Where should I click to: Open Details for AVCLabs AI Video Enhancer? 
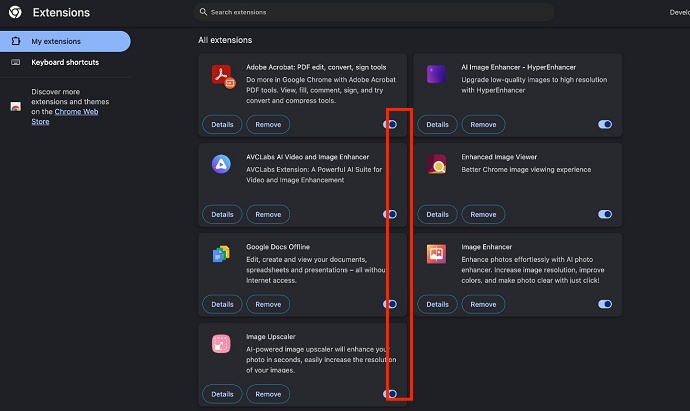tap(222, 214)
